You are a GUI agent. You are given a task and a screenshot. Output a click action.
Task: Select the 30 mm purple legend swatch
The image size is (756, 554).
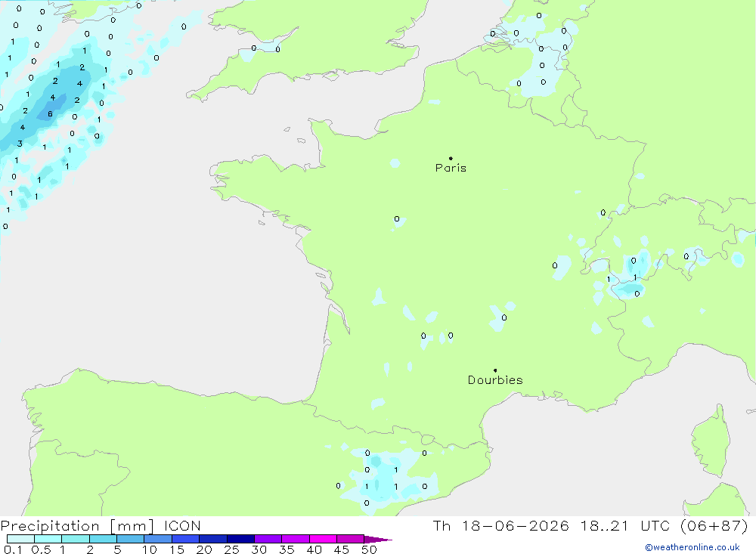click(268, 539)
